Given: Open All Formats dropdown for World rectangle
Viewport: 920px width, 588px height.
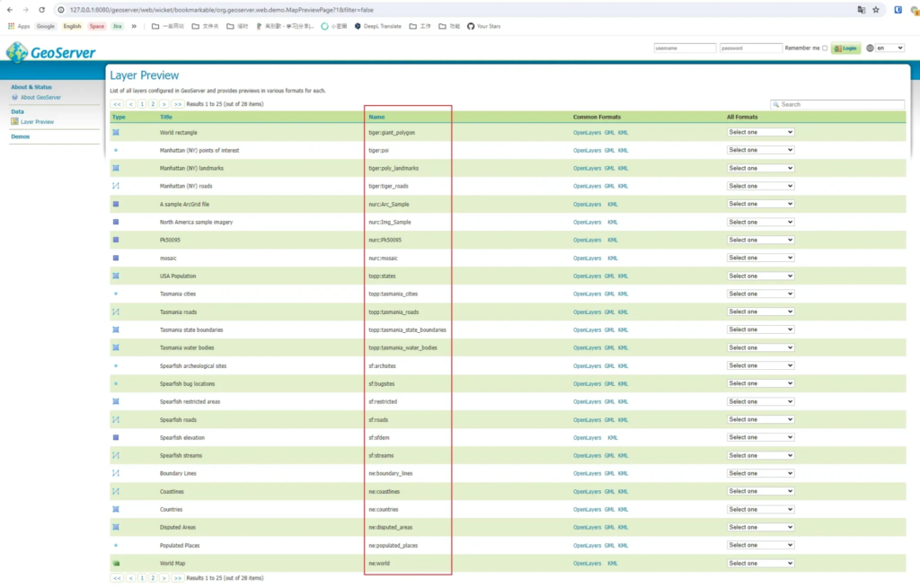Looking at the screenshot, I should pyautogui.click(x=760, y=133).
